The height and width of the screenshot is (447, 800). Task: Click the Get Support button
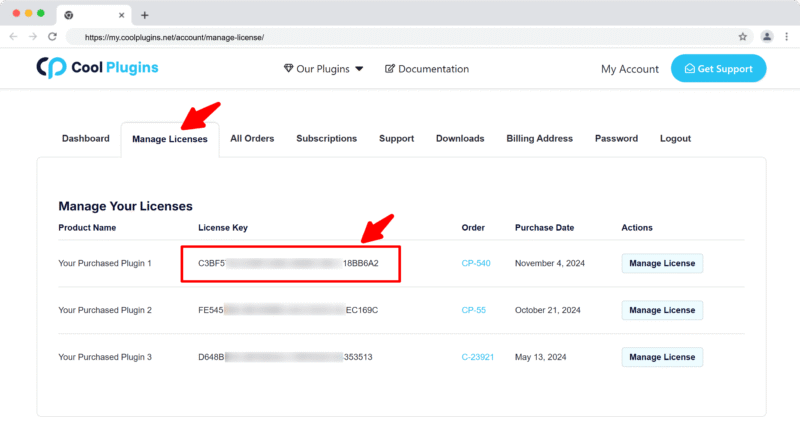[x=718, y=68]
